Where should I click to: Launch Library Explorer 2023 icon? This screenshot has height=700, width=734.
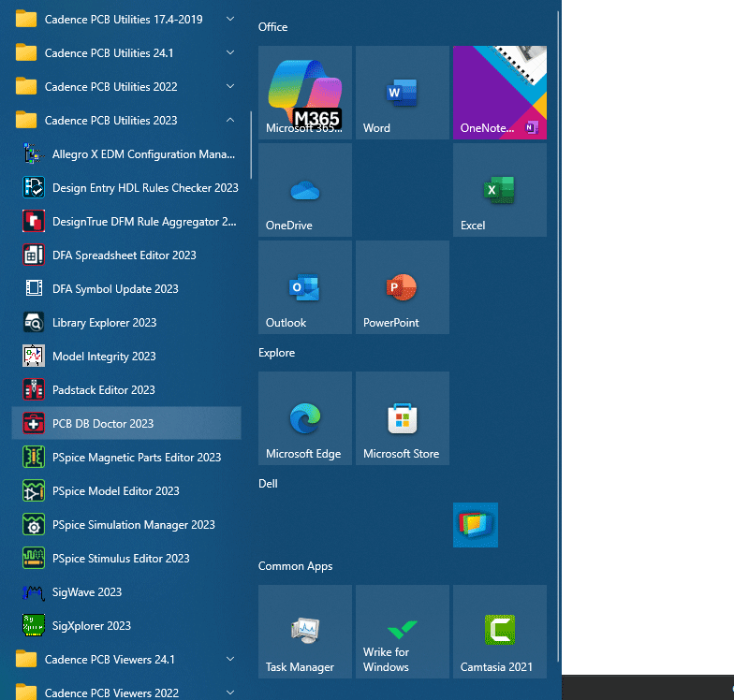pyautogui.click(x=34, y=322)
